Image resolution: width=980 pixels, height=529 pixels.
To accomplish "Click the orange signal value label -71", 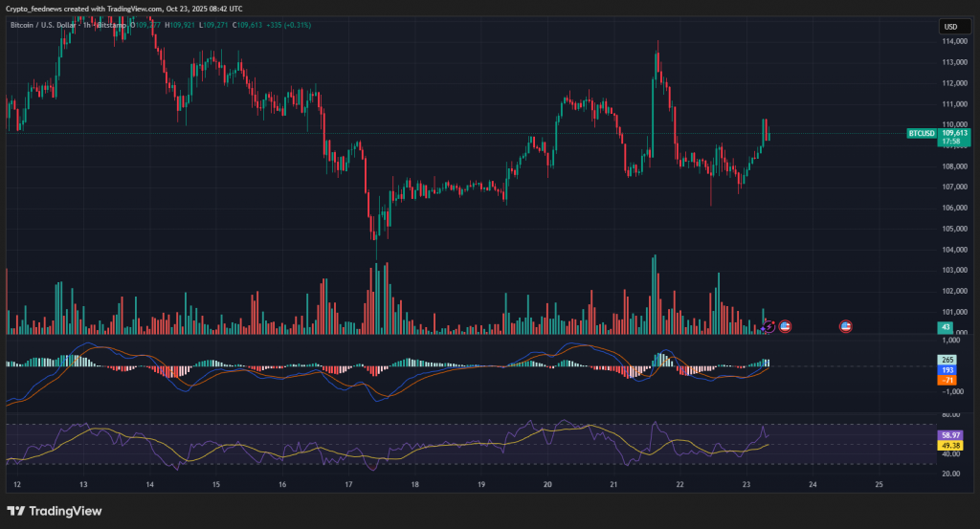I will [948, 380].
